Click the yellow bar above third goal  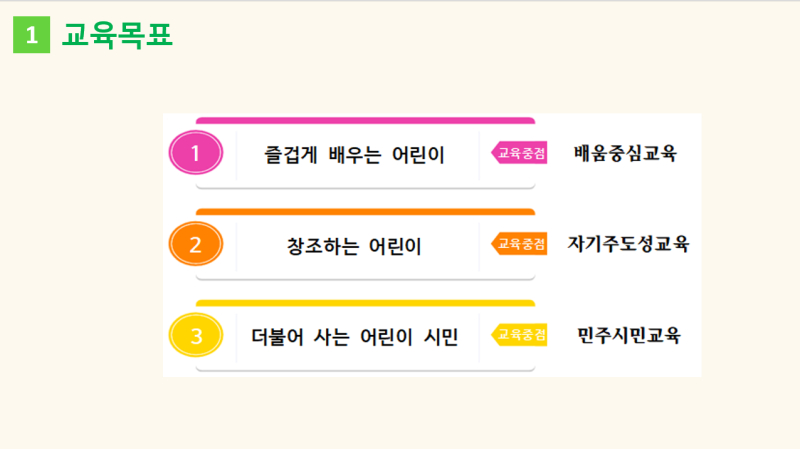coord(365,303)
